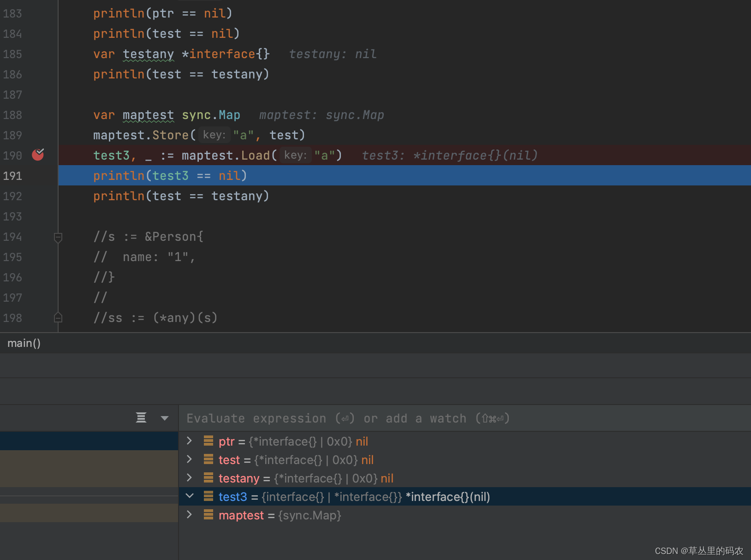Click println(test == nil) on line 184
This screenshot has height=560, width=751.
coord(167,34)
